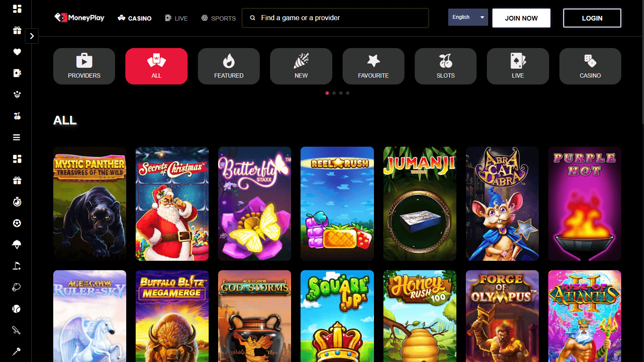Viewport: 644px width, 362px height.
Task: Open the hamburger menu icon in sidebar
Action: click(17, 137)
